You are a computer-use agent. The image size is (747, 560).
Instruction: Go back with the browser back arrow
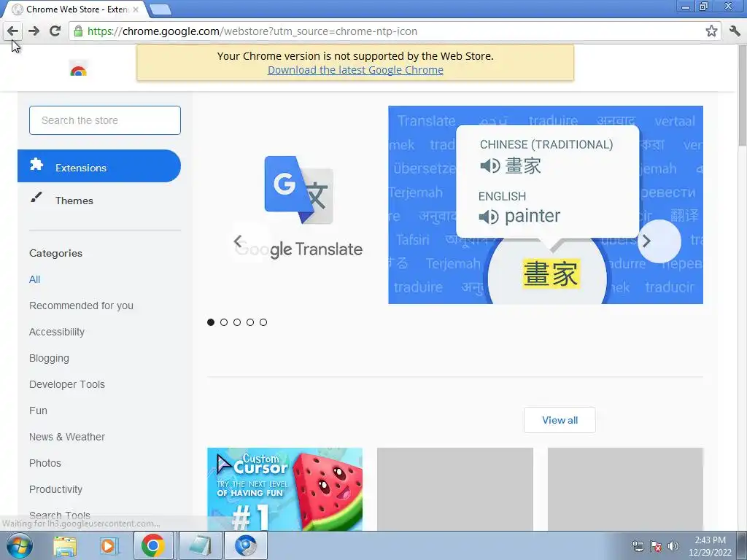(x=13, y=31)
